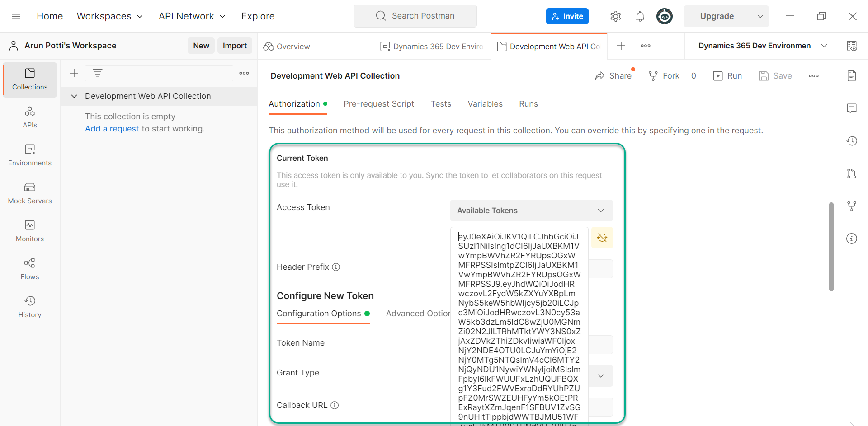Open History in the left sidebar

click(29, 307)
